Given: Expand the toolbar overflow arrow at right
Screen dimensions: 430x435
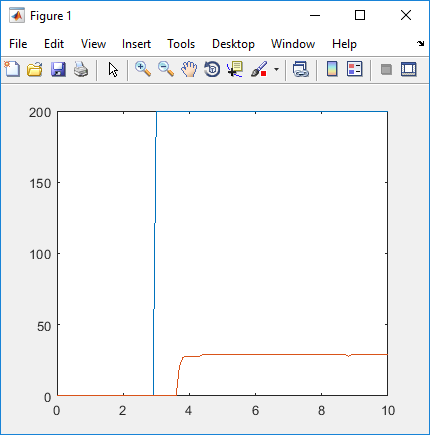Looking at the screenshot, I should click(x=421, y=43).
